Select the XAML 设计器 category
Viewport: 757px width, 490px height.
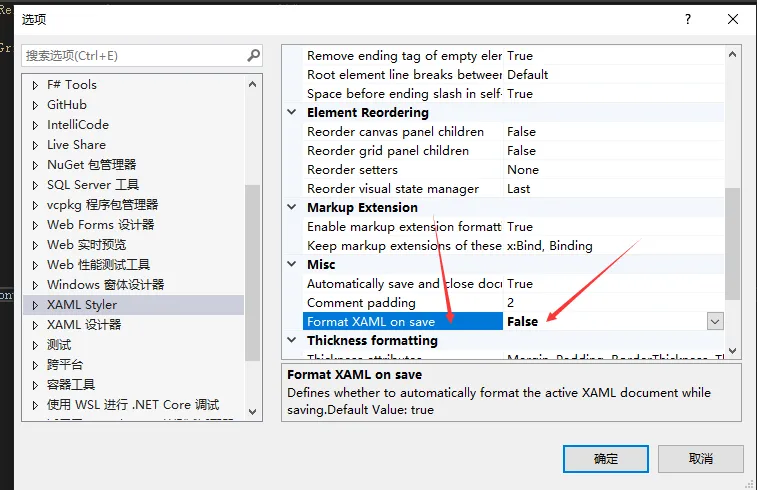[84, 325]
